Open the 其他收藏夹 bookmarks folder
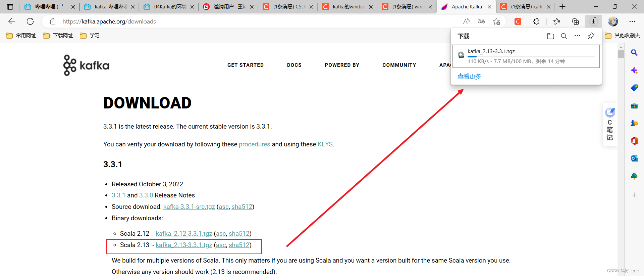 (x=623, y=36)
